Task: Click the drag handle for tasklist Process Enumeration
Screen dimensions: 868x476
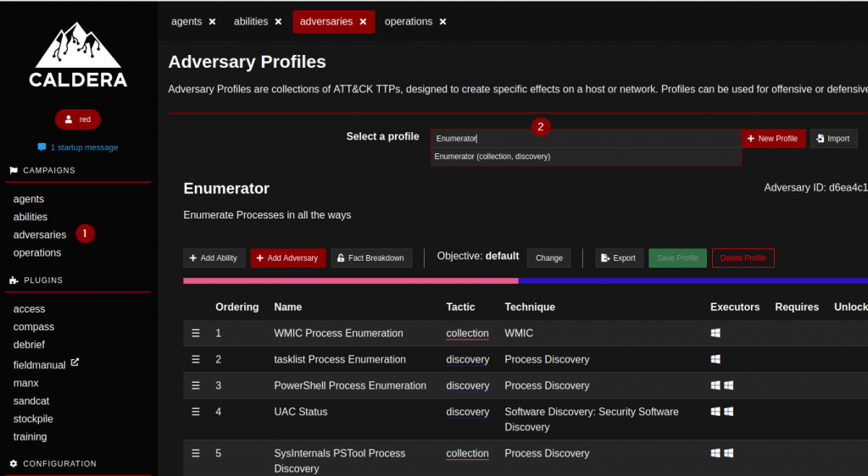Action: [196, 359]
